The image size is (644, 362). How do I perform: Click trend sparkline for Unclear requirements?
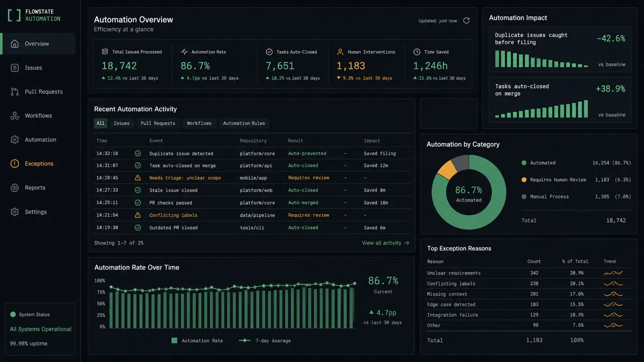(x=613, y=273)
